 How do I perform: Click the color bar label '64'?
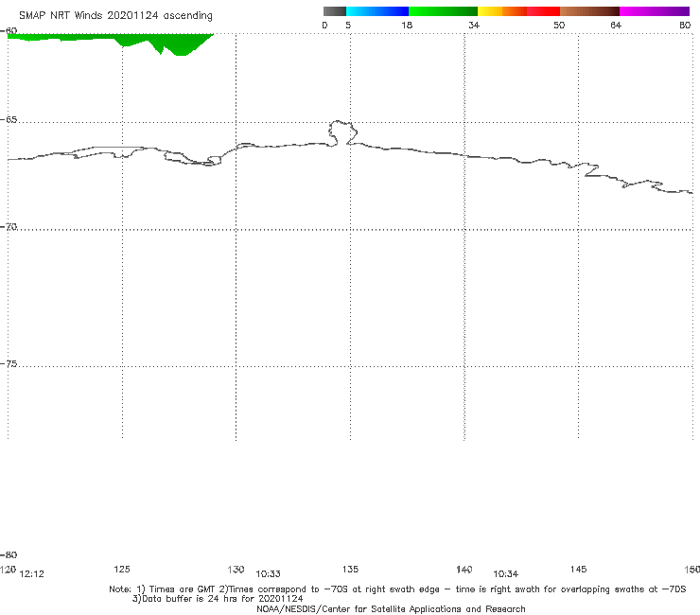(616, 25)
